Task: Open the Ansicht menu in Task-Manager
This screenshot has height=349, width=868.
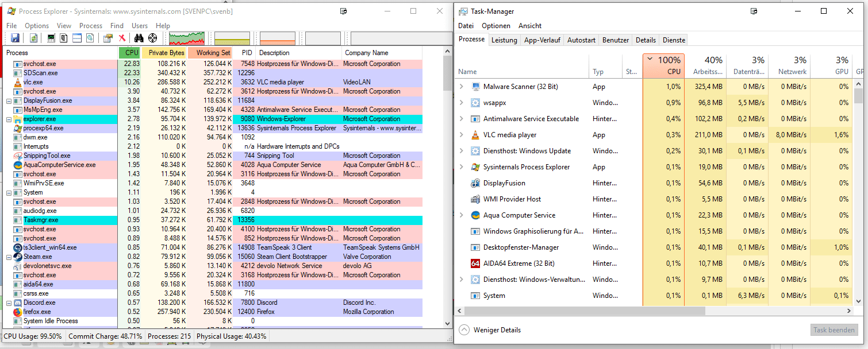Action: pyautogui.click(x=530, y=26)
